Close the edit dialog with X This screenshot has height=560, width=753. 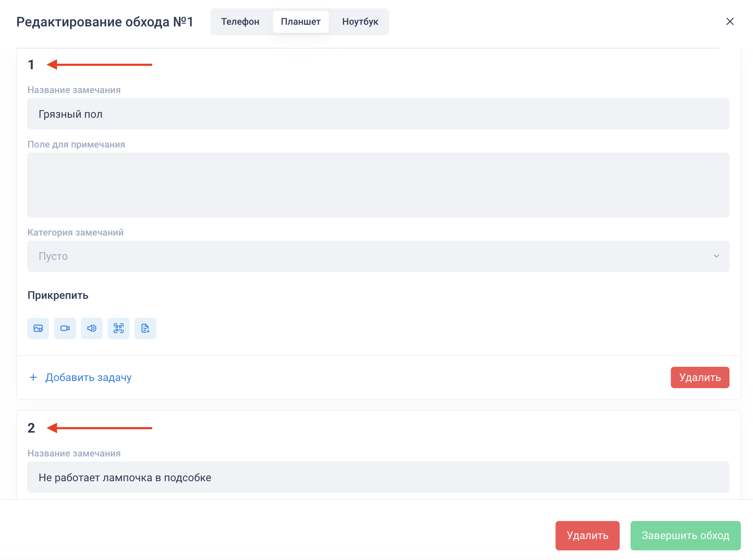click(x=730, y=21)
